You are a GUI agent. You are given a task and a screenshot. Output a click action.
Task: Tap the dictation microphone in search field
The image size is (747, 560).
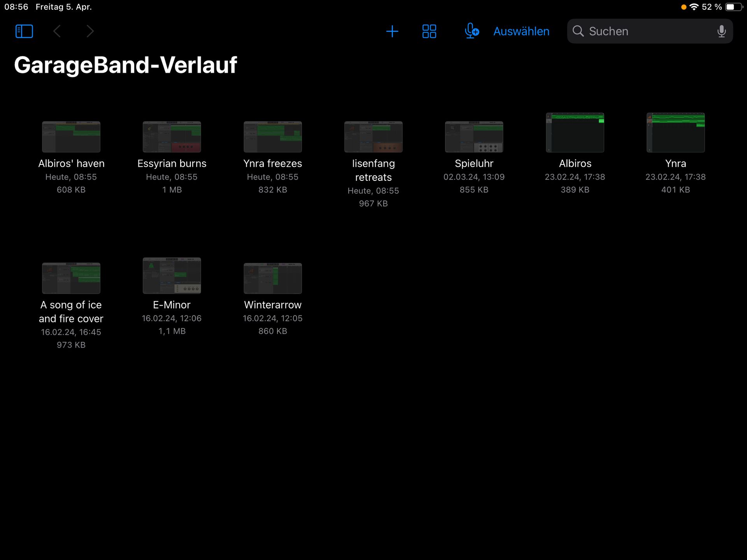click(721, 31)
